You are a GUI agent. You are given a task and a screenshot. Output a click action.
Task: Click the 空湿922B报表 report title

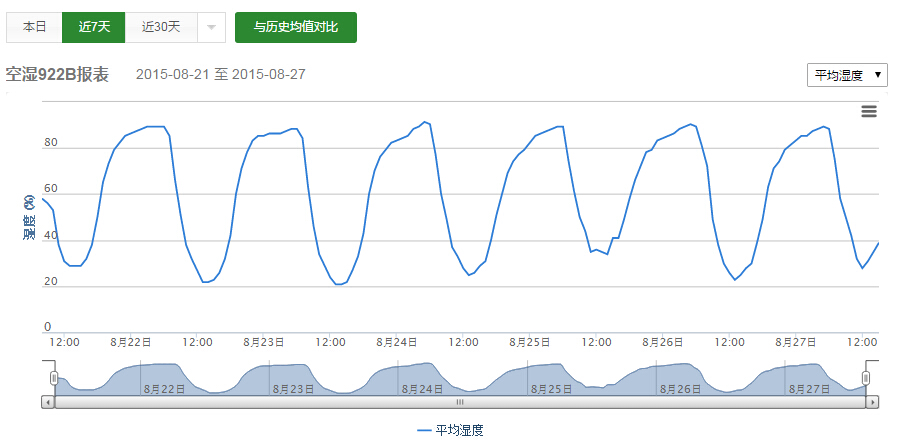[57, 75]
